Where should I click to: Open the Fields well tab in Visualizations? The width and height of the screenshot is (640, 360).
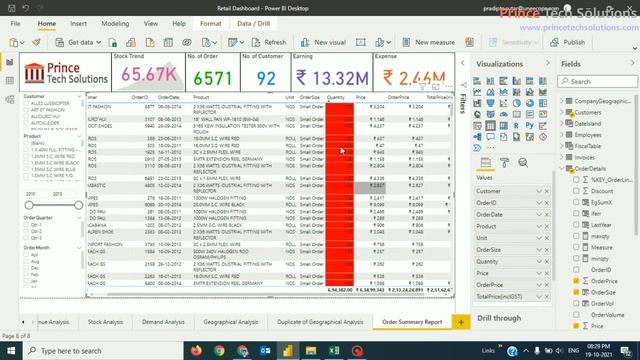tap(486, 163)
